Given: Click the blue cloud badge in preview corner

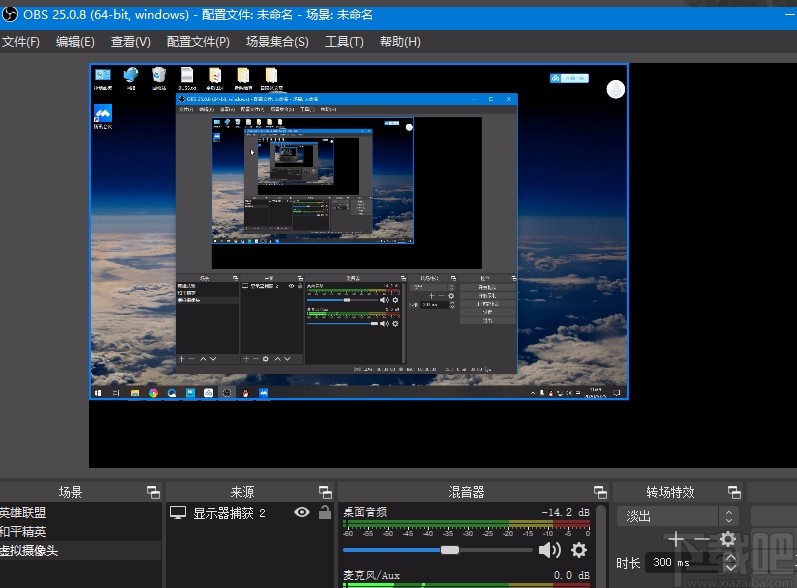Looking at the screenshot, I should click(569, 78).
